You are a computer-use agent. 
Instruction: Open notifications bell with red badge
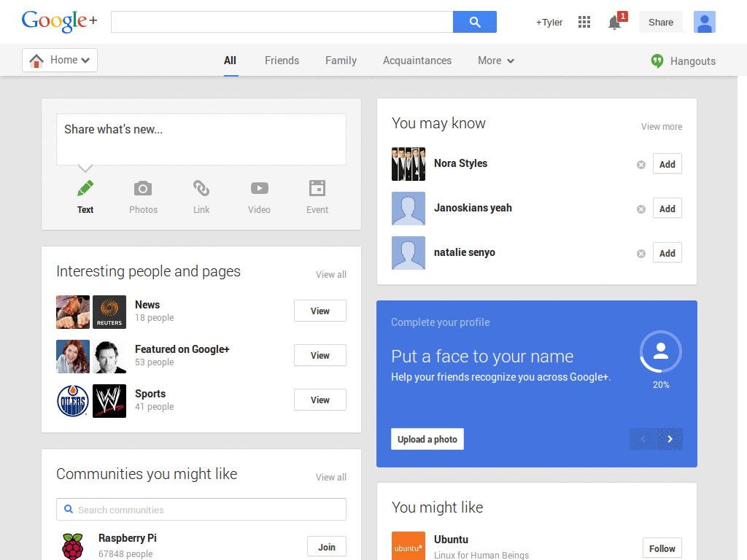(x=616, y=22)
